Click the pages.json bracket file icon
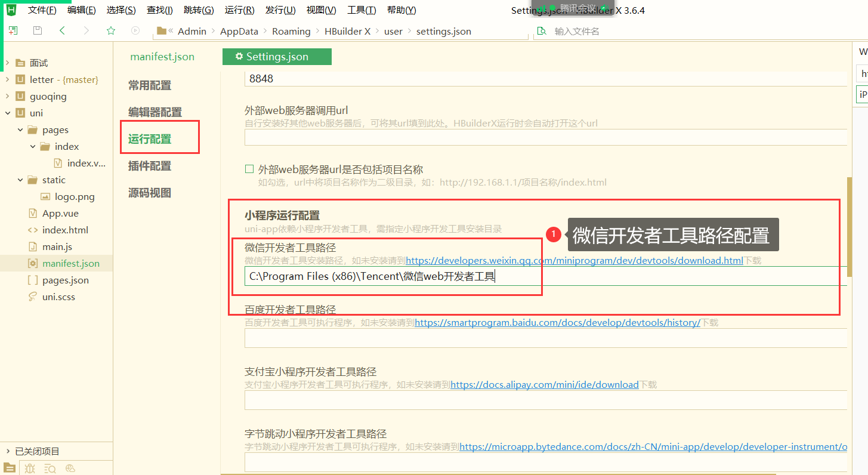Screen dimensions: 868x475 click(33, 280)
